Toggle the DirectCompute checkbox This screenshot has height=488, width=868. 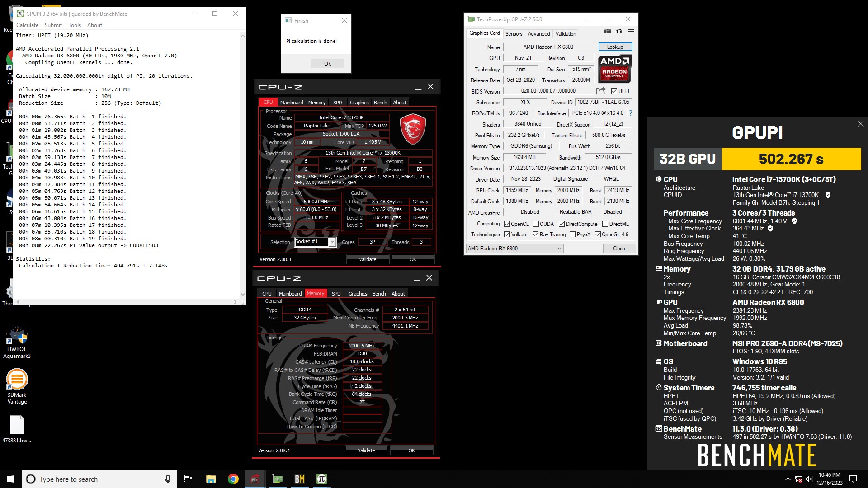tap(561, 224)
